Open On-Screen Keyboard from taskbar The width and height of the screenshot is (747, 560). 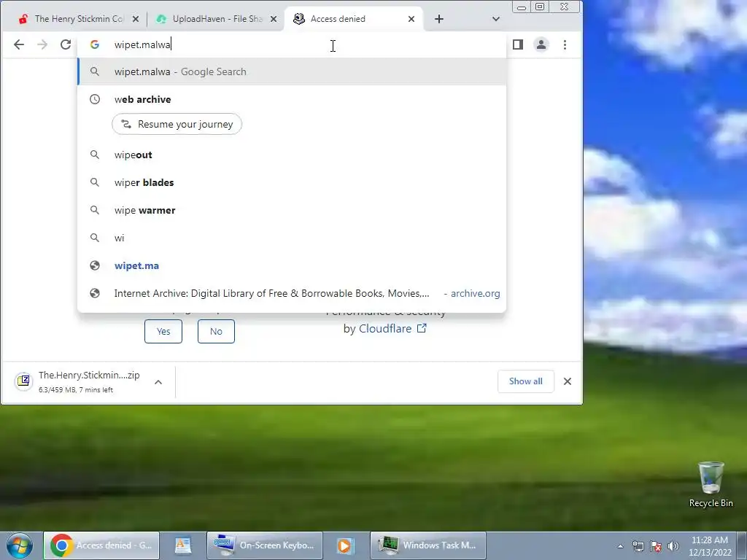265,545
